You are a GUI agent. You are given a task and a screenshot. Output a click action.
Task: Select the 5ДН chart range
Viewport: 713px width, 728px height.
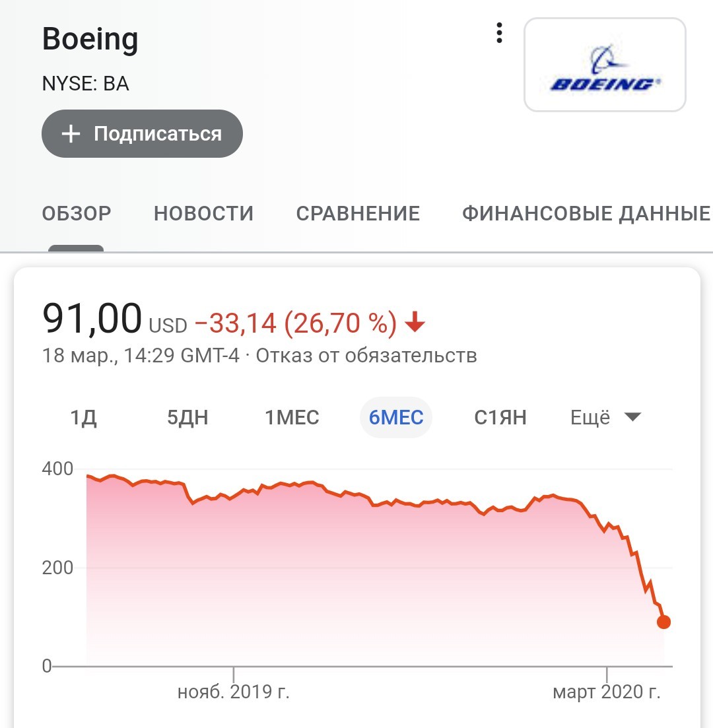[x=187, y=417]
